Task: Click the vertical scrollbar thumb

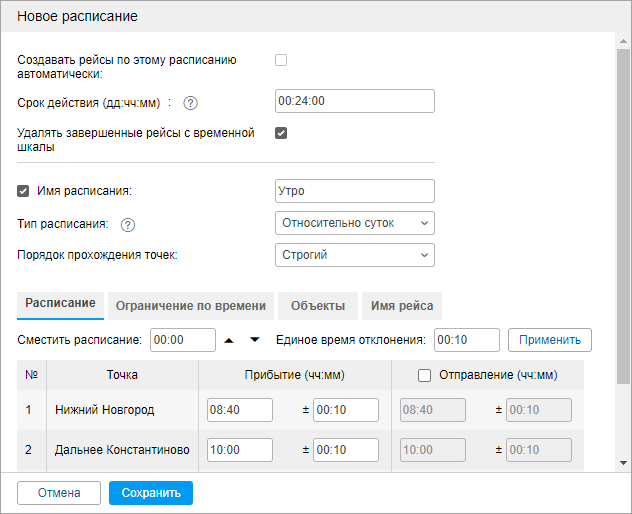Action: (624, 210)
